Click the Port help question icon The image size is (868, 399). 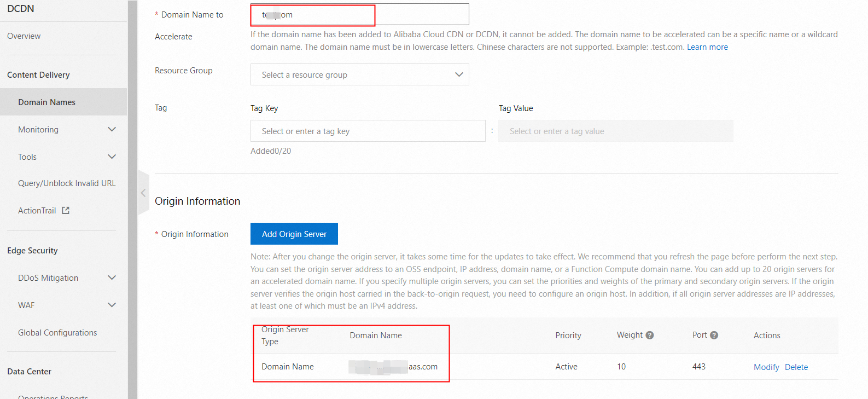coord(714,336)
